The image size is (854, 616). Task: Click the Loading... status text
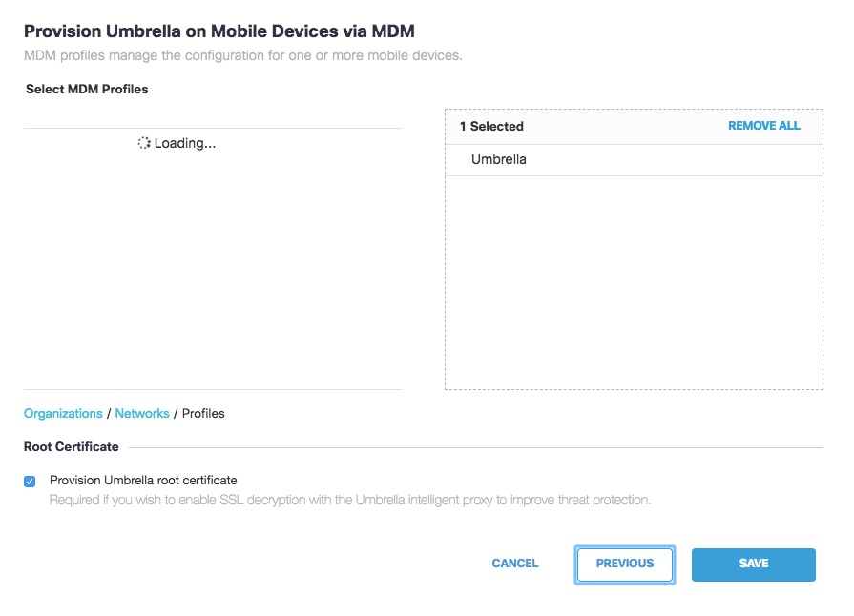click(184, 143)
